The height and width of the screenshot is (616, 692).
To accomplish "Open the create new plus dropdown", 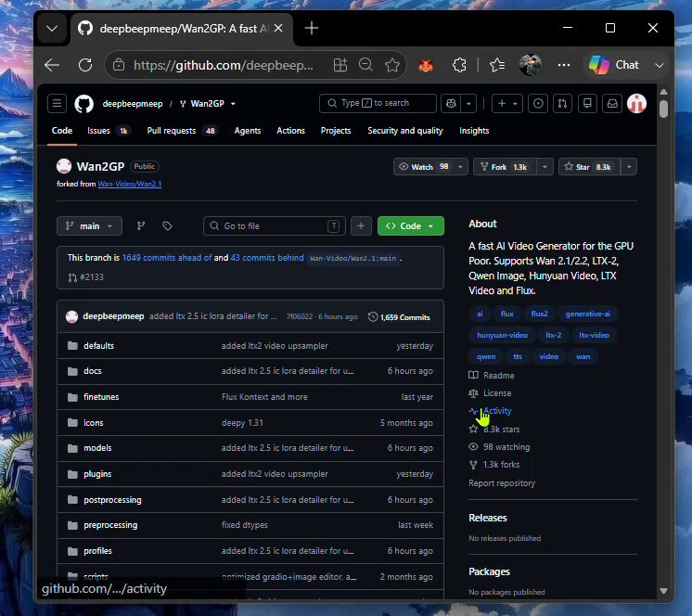I will [507, 103].
